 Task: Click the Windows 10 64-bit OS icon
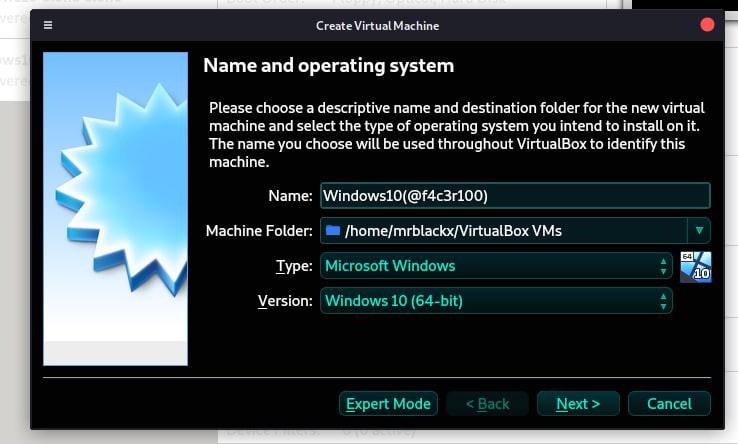pyautogui.click(x=696, y=267)
